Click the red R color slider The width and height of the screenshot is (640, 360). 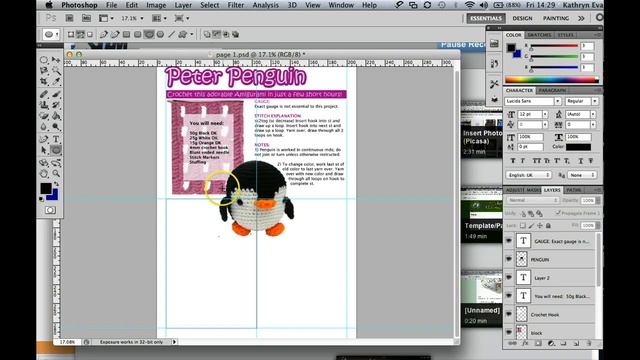(554, 46)
